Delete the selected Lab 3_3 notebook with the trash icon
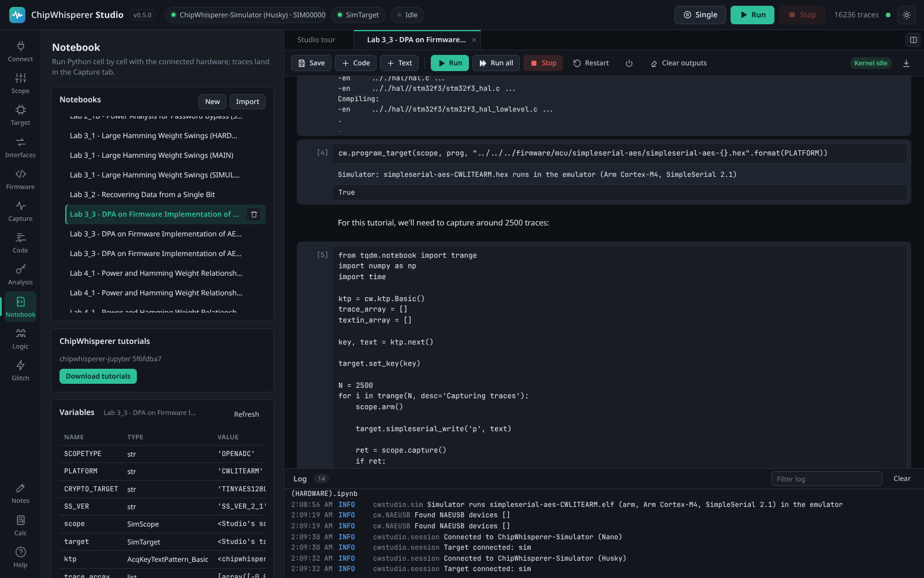 click(x=254, y=214)
